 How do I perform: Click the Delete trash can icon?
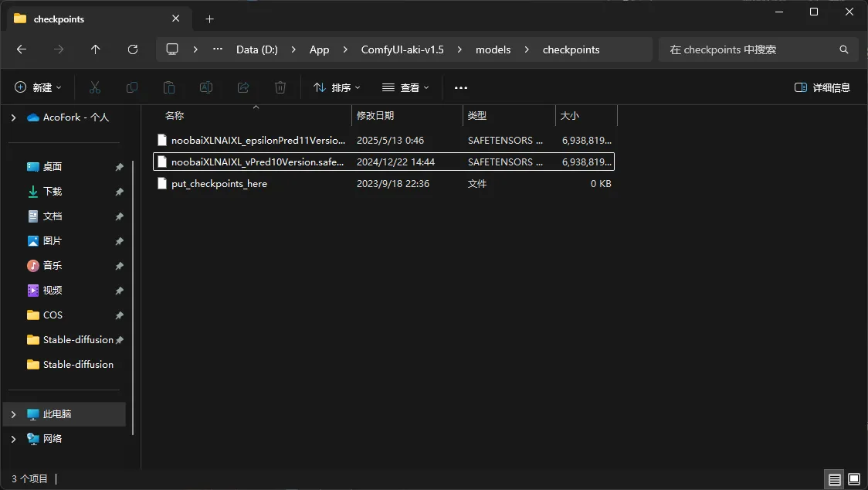pyautogui.click(x=280, y=87)
